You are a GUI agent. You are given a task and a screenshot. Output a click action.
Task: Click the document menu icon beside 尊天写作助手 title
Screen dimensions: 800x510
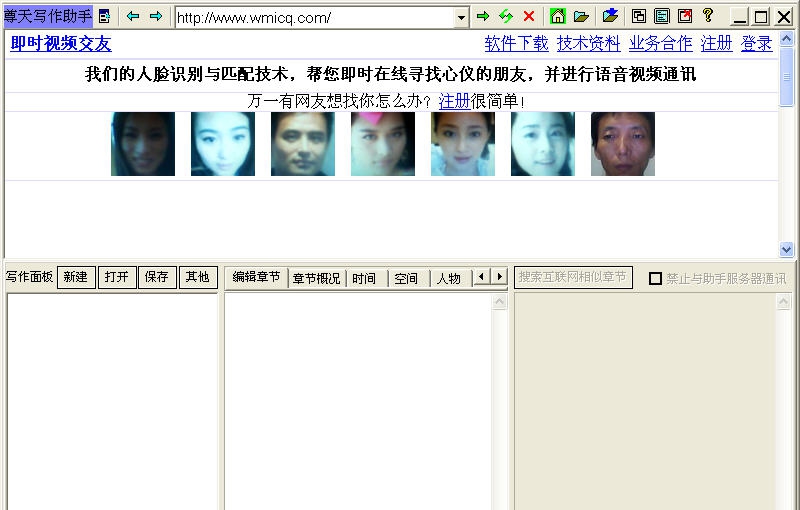105,17
